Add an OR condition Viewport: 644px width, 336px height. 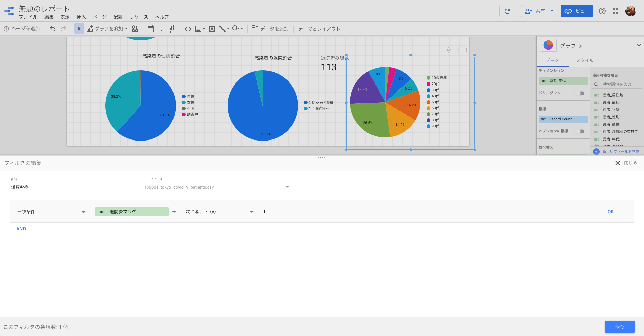coord(611,212)
